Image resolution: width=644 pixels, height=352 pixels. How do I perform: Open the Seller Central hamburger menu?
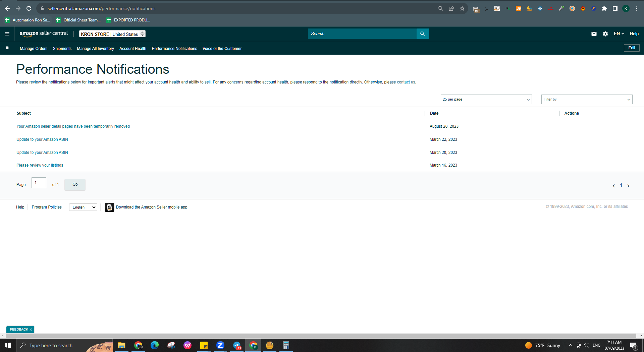(x=7, y=34)
